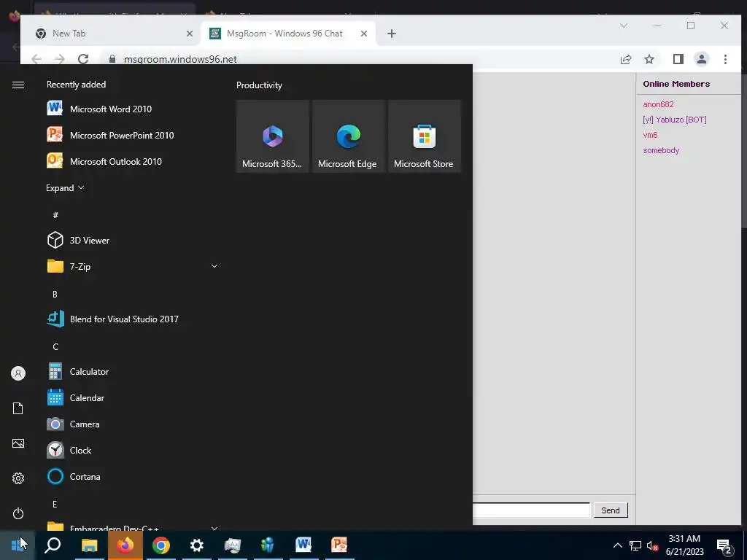Viewport: 747px width, 560px height.
Task: Click the Power icon in Start
Action: 18,513
